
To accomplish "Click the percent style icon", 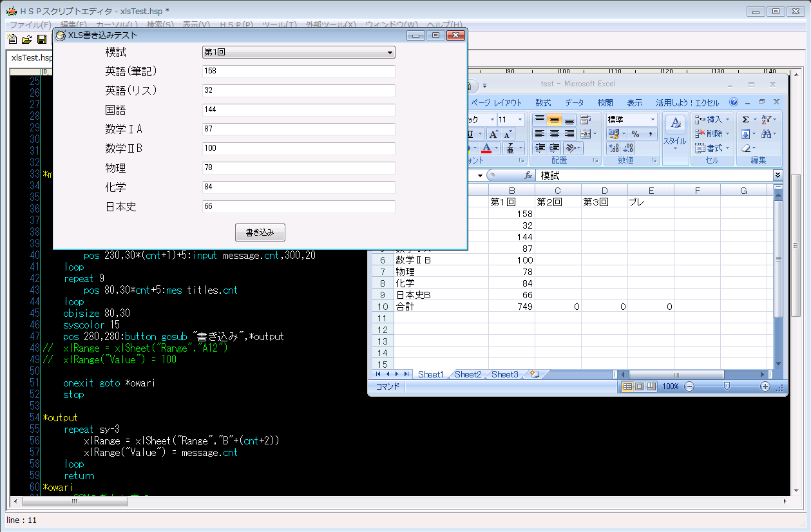I will tap(635, 134).
